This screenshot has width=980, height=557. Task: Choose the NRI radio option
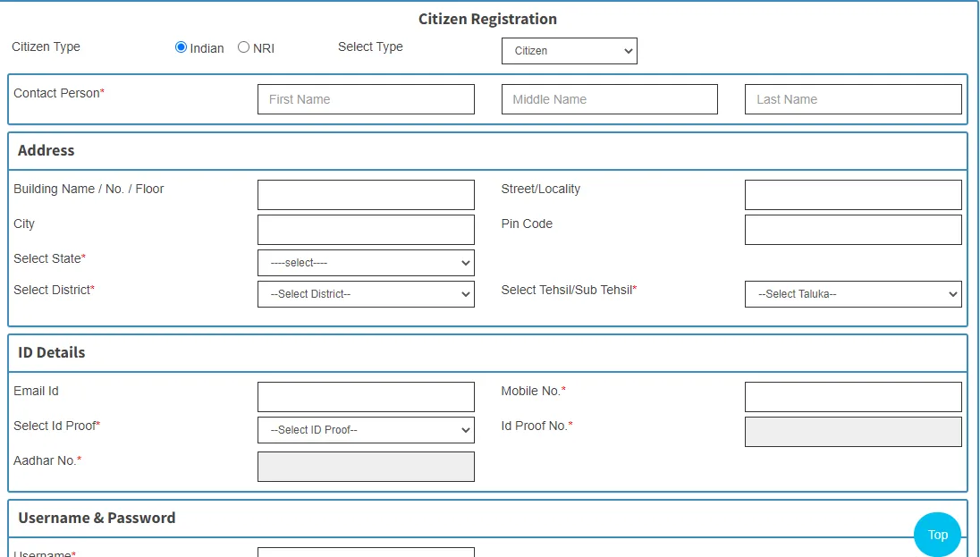point(244,47)
